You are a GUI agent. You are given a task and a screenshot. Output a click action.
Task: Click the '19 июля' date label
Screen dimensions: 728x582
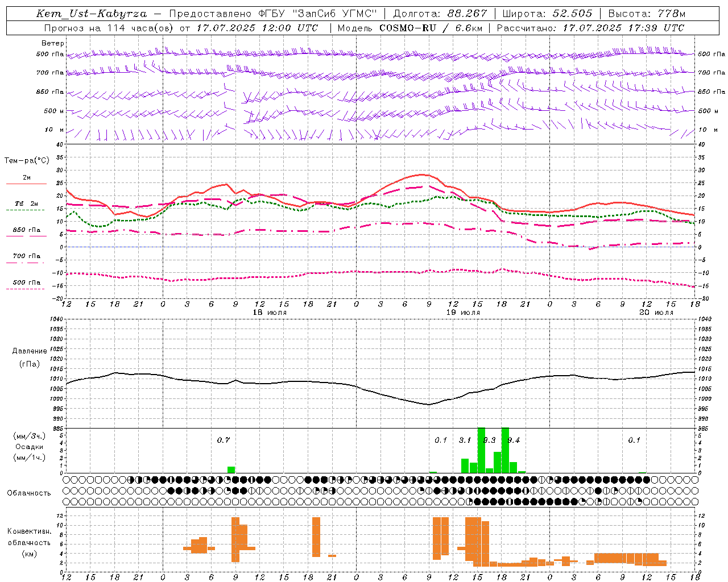[463, 313]
